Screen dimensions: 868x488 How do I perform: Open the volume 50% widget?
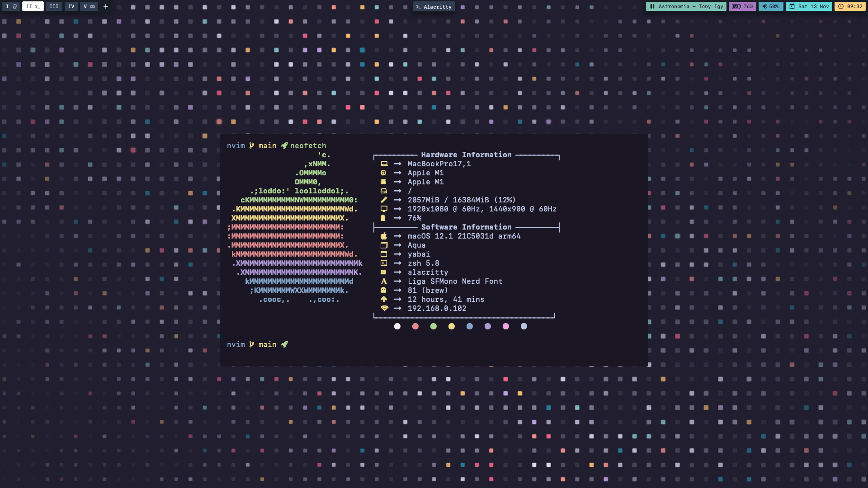pyautogui.click(x=771, y=6)
